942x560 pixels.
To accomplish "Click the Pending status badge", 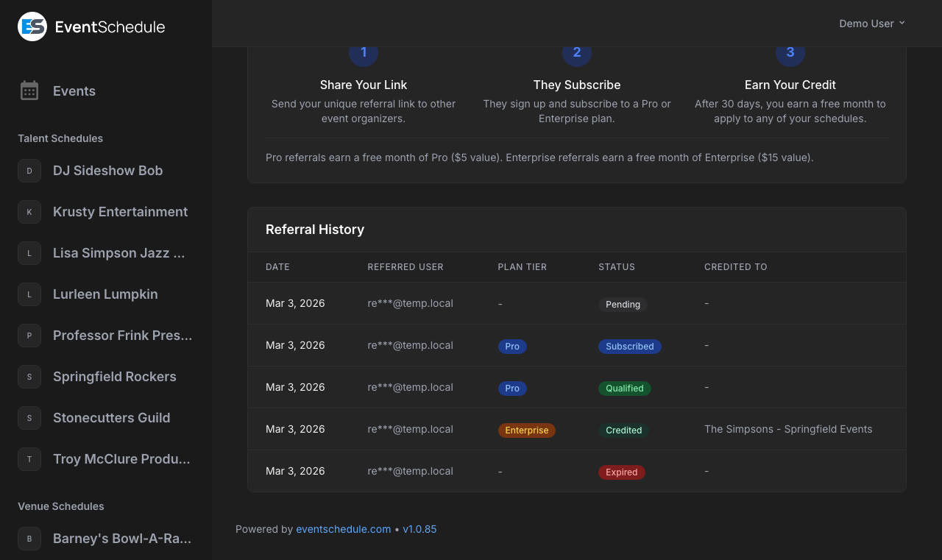I will (x=623, y=304).
